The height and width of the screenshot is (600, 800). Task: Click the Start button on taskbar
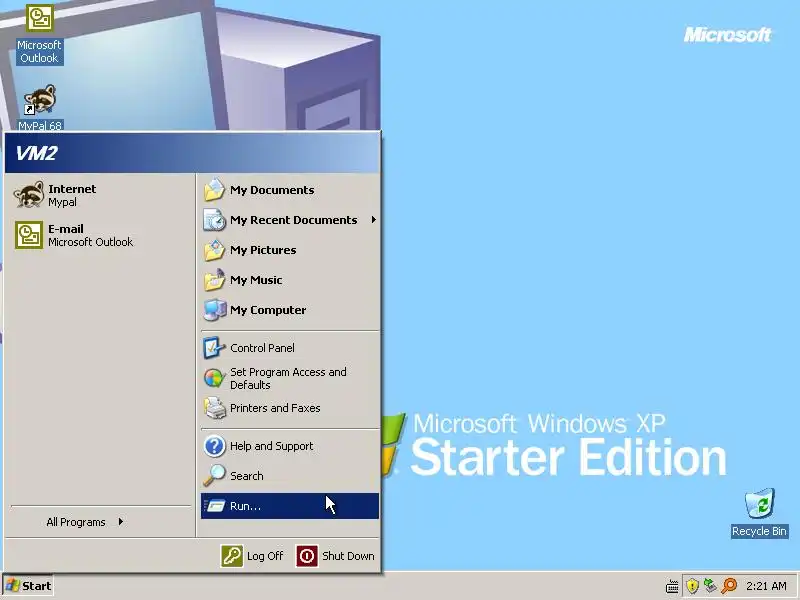point(28,586)
